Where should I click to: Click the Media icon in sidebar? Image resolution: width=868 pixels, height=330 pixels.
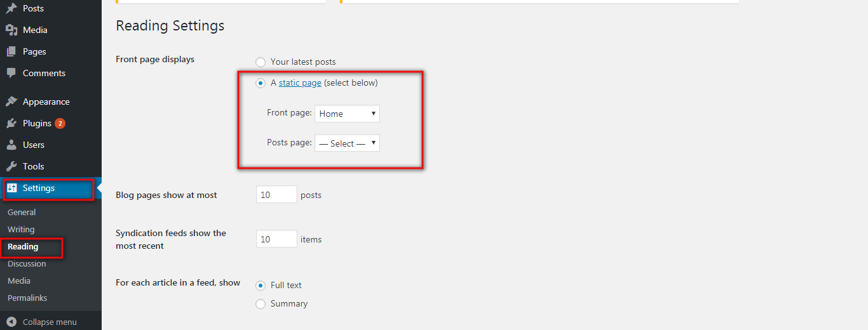11,30
